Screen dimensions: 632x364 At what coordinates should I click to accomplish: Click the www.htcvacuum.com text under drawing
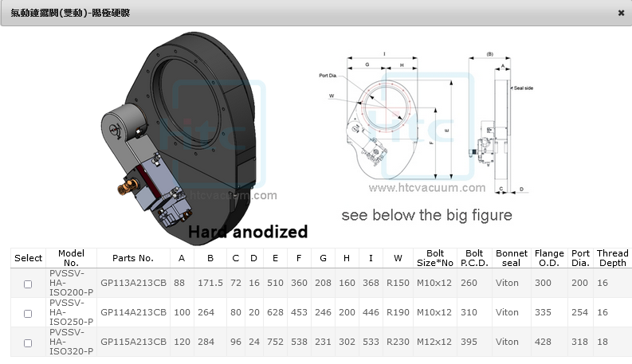pyautogui.click(x=426, y=188)
